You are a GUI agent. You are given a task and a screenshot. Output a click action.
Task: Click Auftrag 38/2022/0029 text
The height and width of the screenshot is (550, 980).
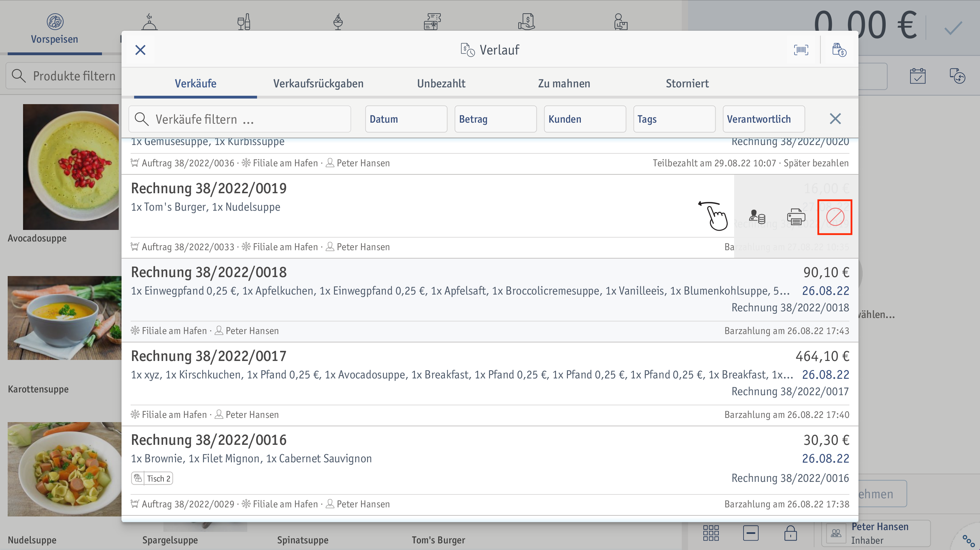[188, 504]
